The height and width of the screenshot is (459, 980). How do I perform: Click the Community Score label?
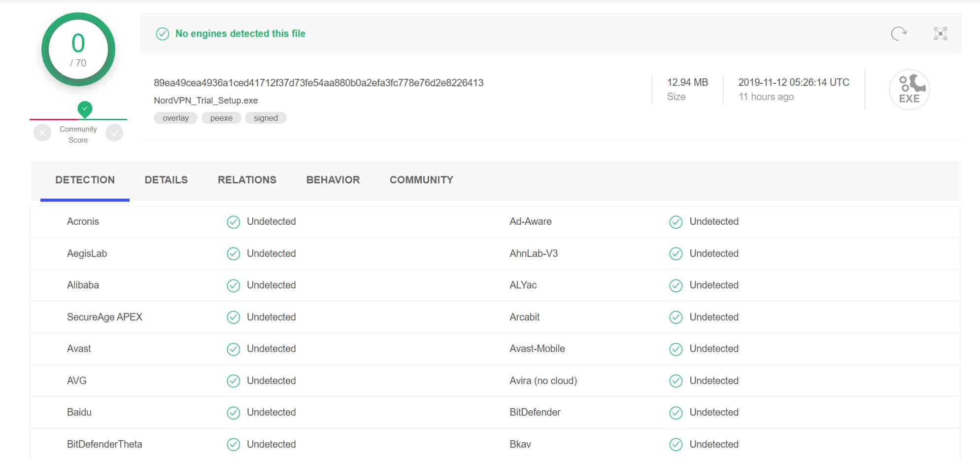tap(78, 135)
